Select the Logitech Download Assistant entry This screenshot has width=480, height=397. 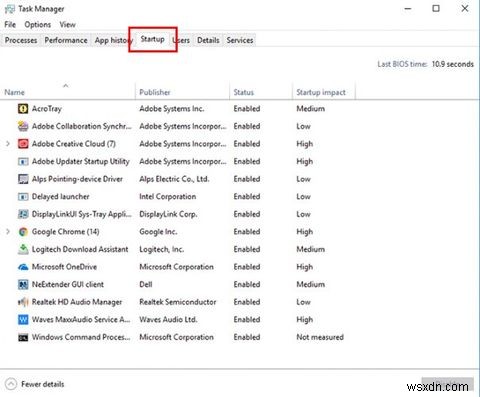[x=80, y=249]
